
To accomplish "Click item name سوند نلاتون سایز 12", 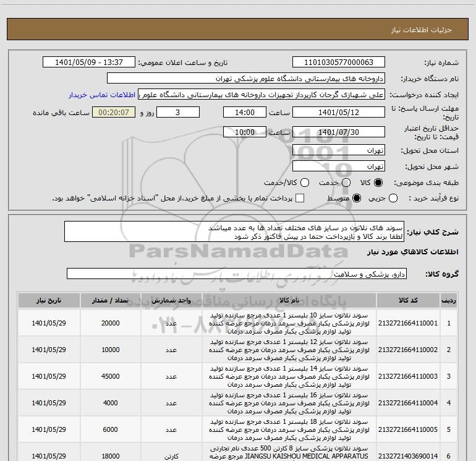I will click(x=289, y=350).
